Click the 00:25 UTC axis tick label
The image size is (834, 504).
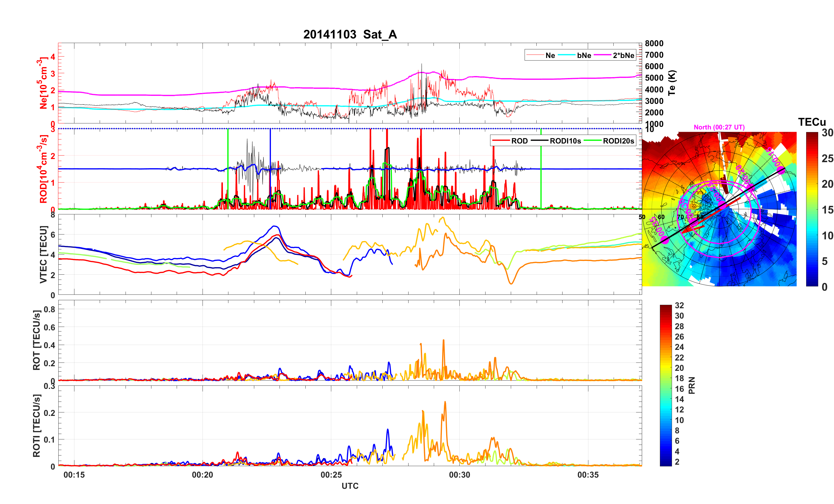[331, 475]
